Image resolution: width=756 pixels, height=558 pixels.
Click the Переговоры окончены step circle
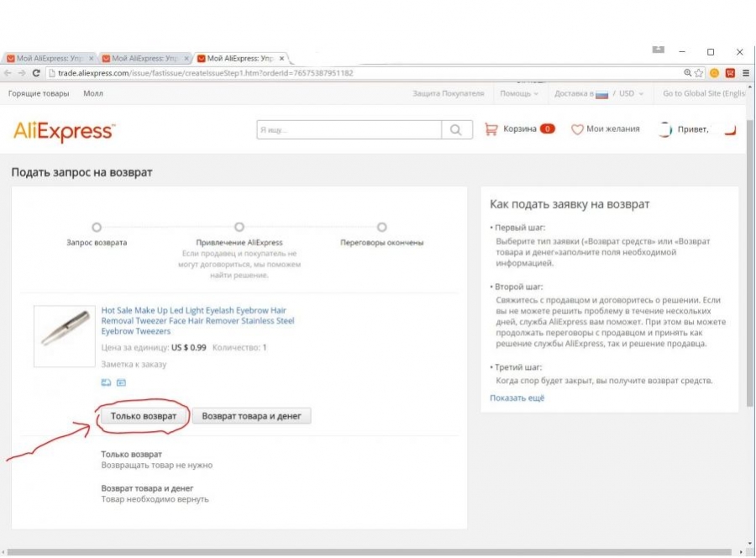(x=382, y=227)
